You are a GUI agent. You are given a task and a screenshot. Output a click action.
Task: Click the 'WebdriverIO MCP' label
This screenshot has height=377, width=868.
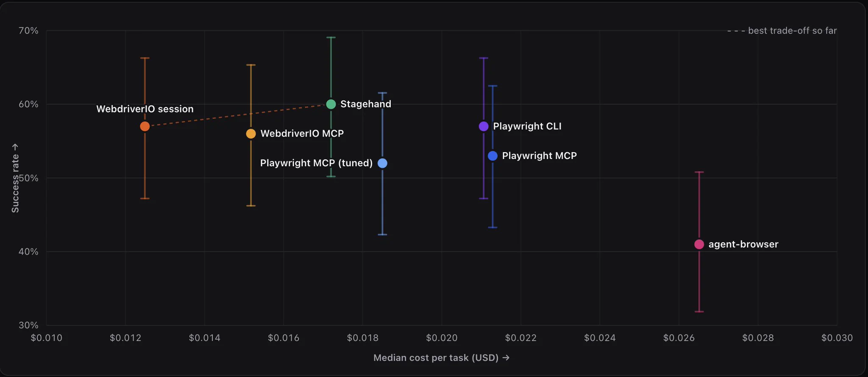302,134
